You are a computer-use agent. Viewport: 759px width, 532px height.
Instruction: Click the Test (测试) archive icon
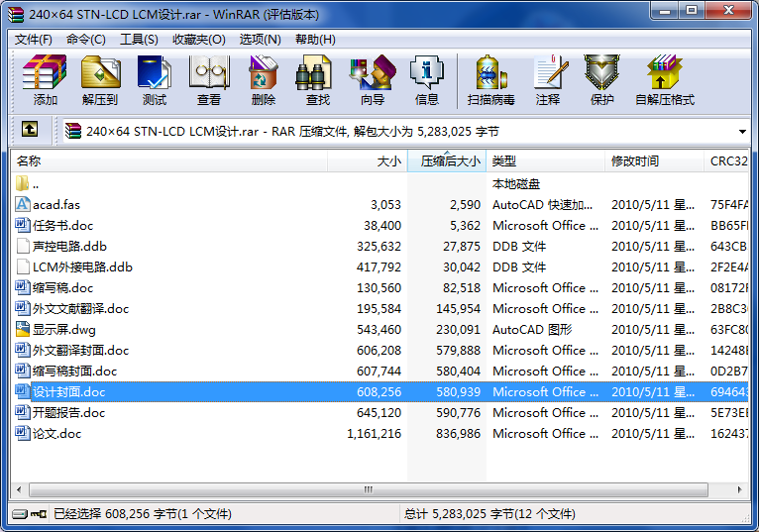click(155, 72)
